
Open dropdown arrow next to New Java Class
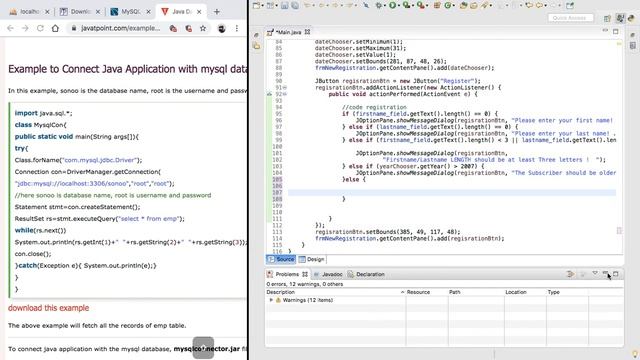click(x=453, y=5)
